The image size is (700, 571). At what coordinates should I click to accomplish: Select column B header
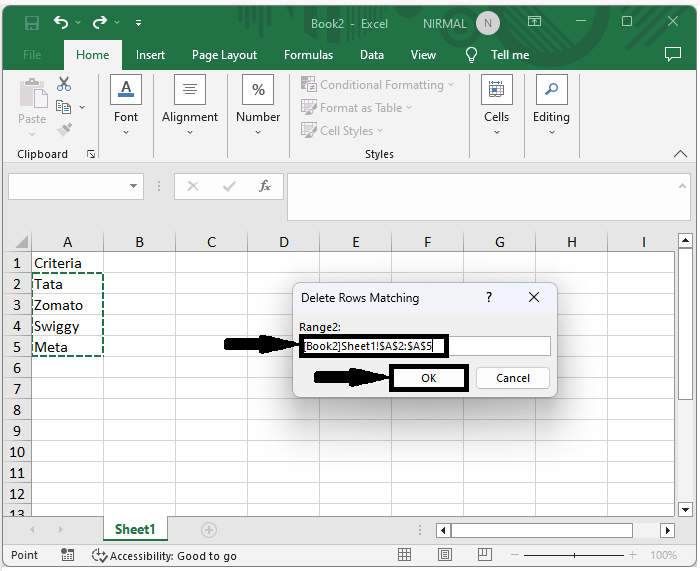pyautogui.click(x=140, y=242)
